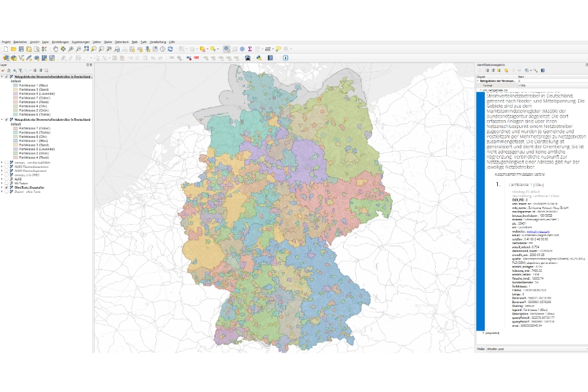Viewport: 588px width, 392px height.
Task: Open Data Source Manager icon
Action: click(x=6, y=57)
